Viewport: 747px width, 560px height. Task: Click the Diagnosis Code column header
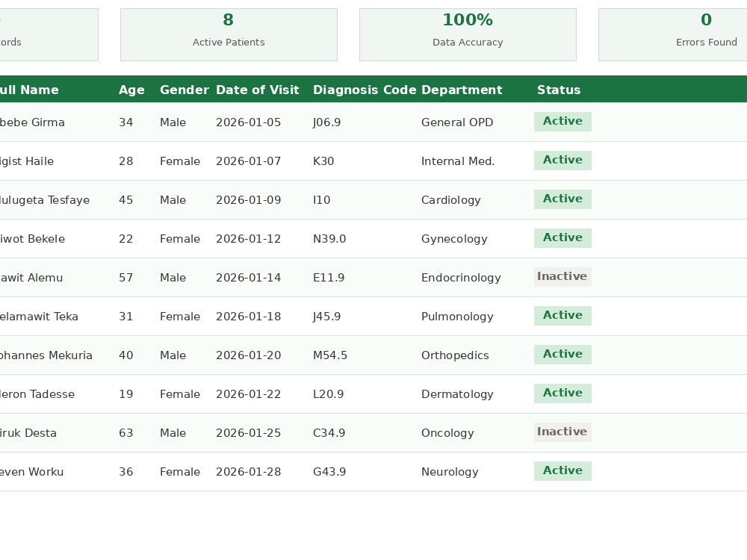[365, 90]
